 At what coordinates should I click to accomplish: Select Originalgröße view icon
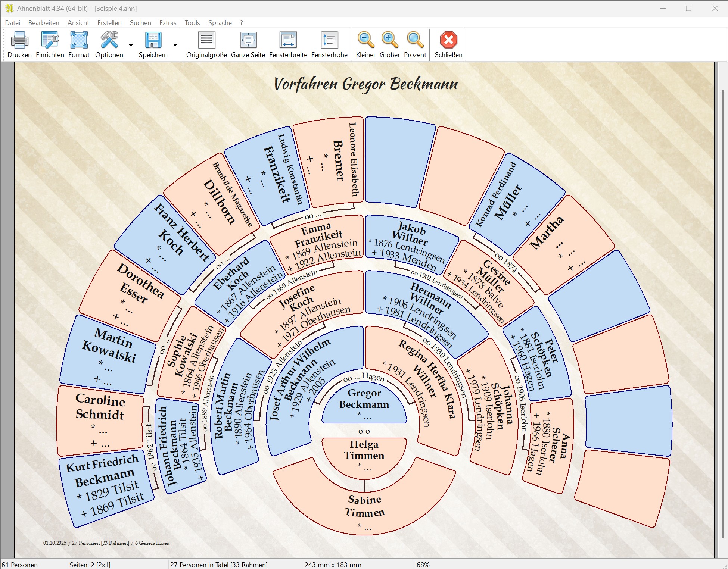tap(206, 40)
